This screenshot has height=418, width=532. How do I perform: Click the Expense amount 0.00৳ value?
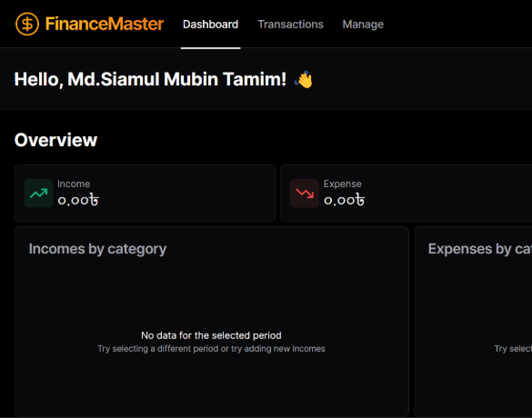click(x=345, y=200)
